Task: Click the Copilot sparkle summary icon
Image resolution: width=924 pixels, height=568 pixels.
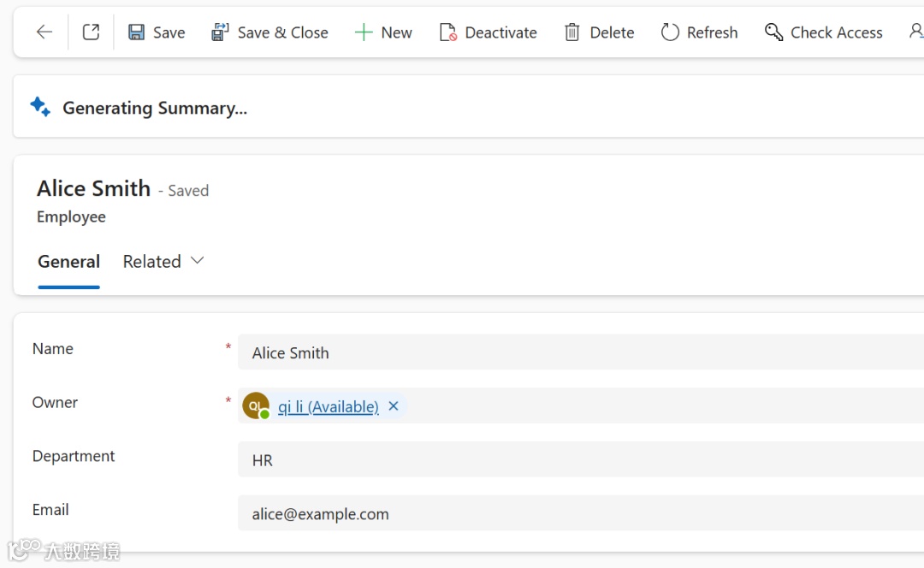Action: click(40, 107)
